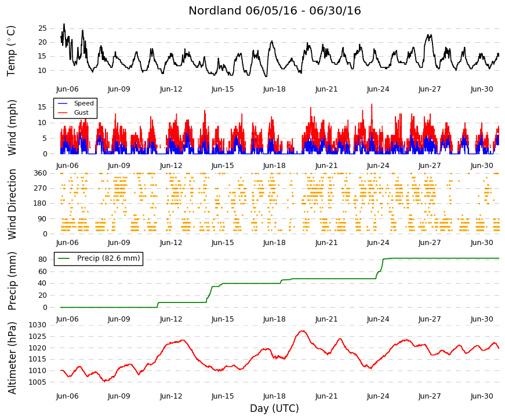Click the Precip (mm) axis label
The height and width of the screenshot is (420, 505).
tap(12, 281)
